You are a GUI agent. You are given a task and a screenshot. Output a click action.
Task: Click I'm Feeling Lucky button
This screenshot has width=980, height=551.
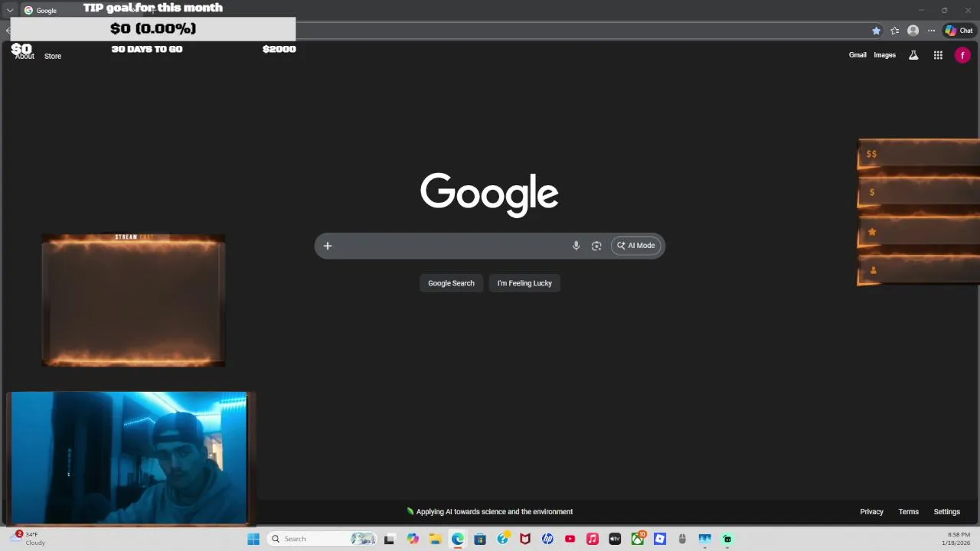point(524,283)
